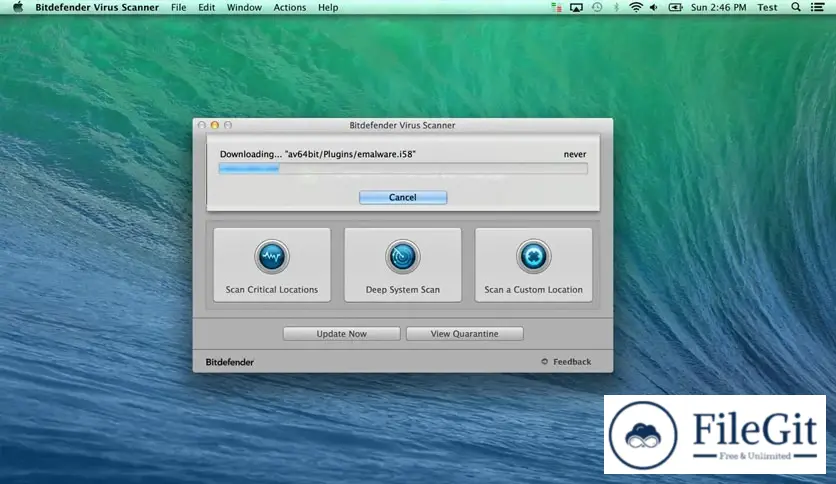Click the View Quarantine button

(464, 334)
